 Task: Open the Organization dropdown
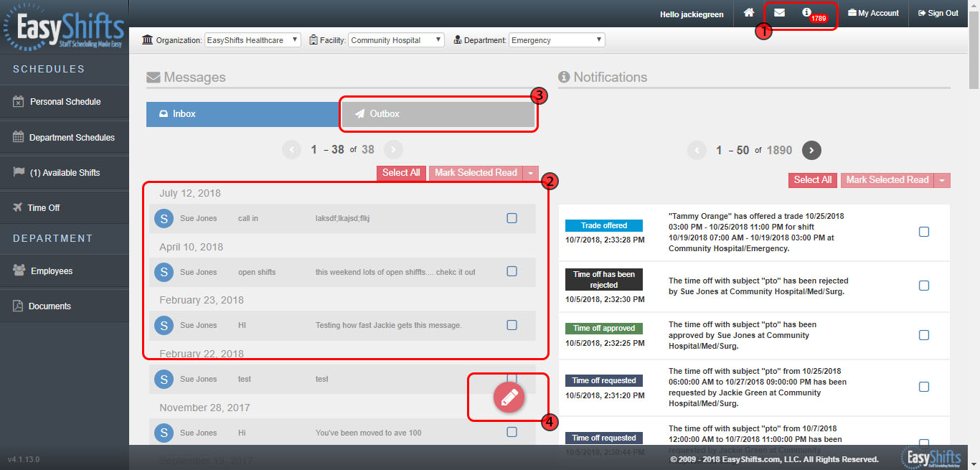click(253, 40)
